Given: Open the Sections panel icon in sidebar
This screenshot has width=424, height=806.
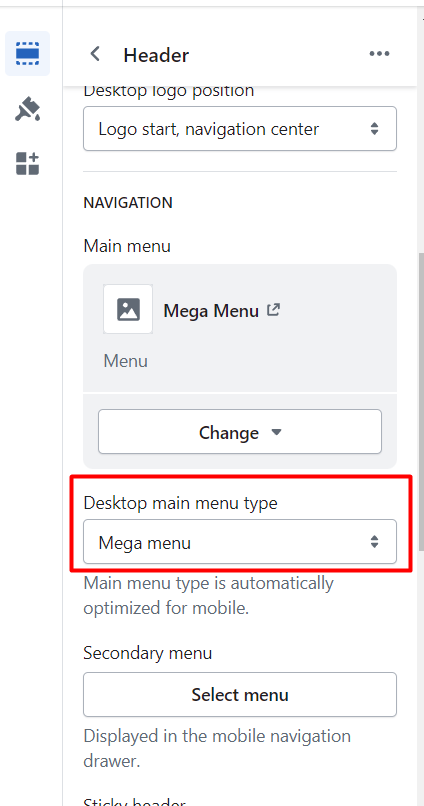Looking at the screenshot, I should (27, 53).
